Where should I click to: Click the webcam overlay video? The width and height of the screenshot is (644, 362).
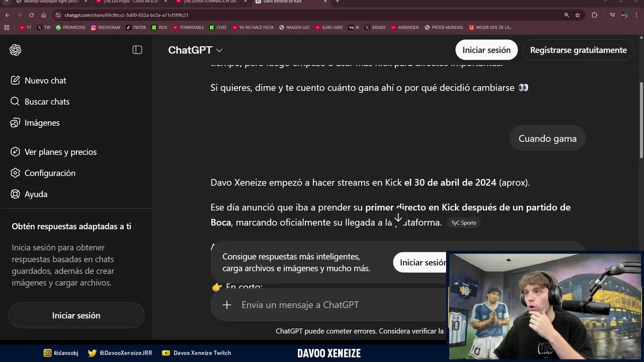pyautogui.click(x=546, y=306)
